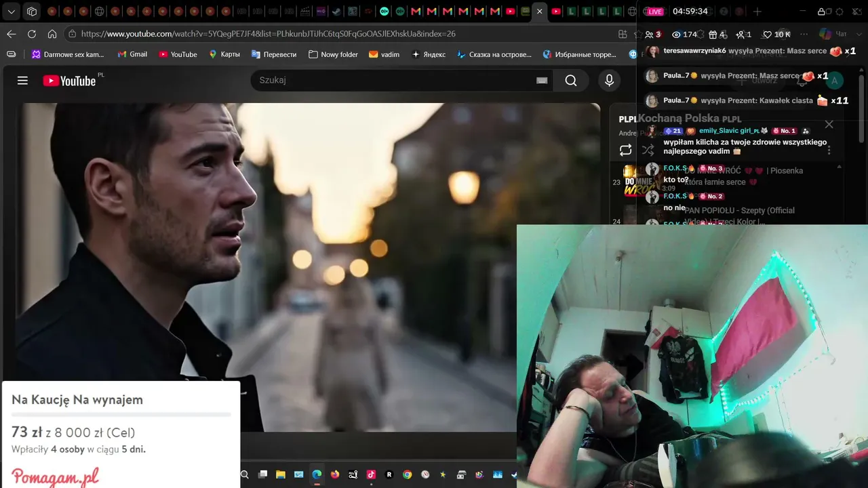Viewport: 868px width, 488px height.
Task: Open the browser workspaces icon
Action: [32, 12]
